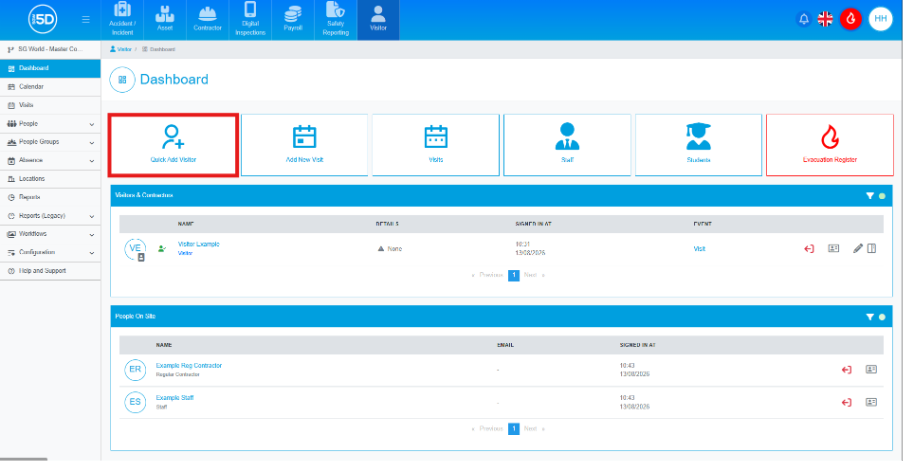Click the ES avatar circle
This screenshot has width=903, height=462.
(x=135, y=402)
